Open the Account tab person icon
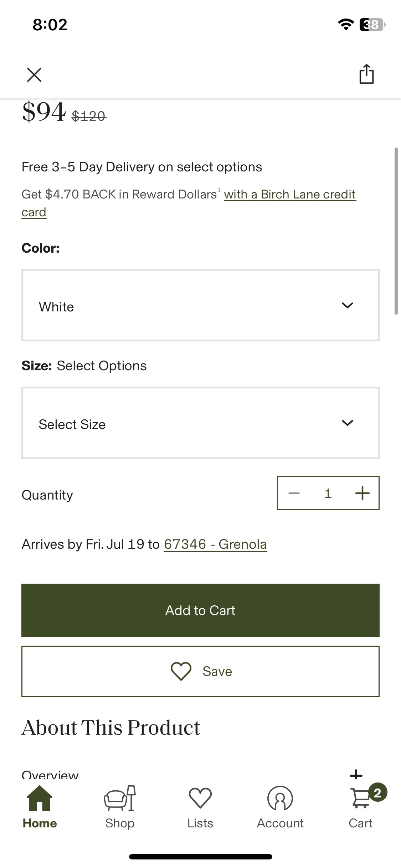Viewport: 401px width, 868px height. coord(280,807)
